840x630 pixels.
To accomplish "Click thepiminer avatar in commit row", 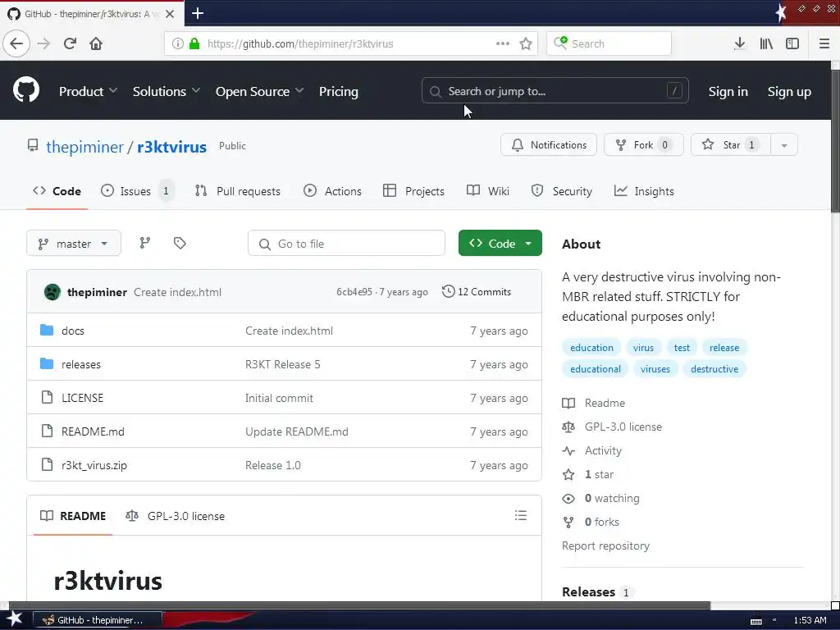I will pos(52,292).
